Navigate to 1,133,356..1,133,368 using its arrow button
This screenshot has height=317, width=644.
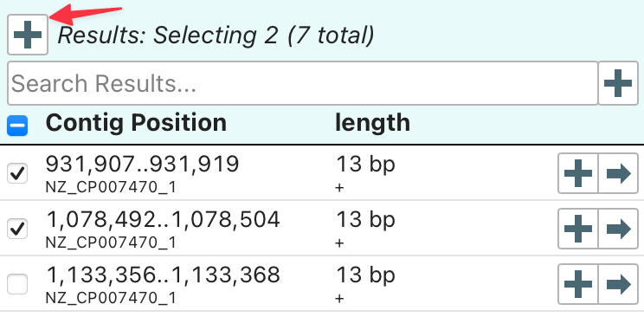pyautogui.click(x=618, y=284)
